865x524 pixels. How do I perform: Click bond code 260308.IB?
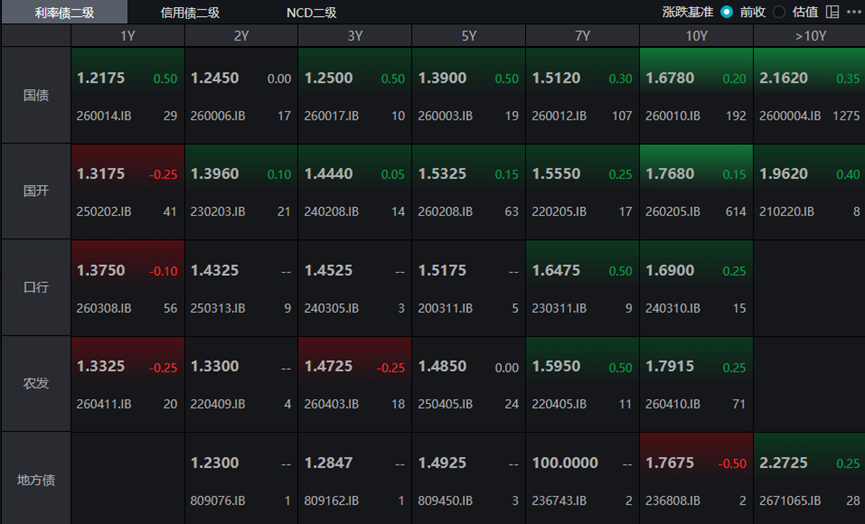tap(104, 308)
